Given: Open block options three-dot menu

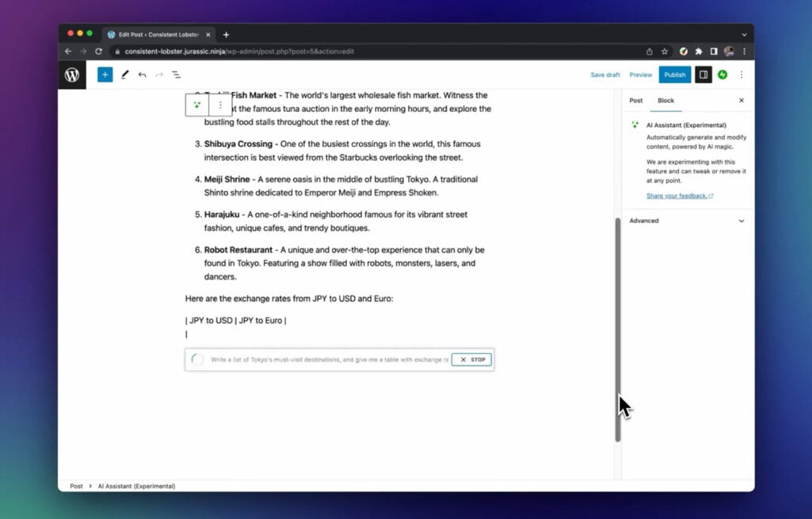Looking at the screenshot, I should (x=220, y=105).
